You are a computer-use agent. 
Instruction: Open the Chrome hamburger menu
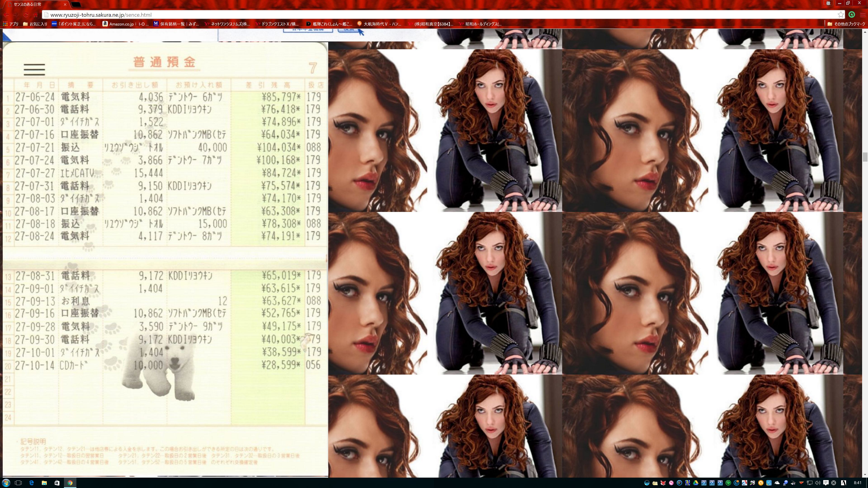[x=863, y=15]
